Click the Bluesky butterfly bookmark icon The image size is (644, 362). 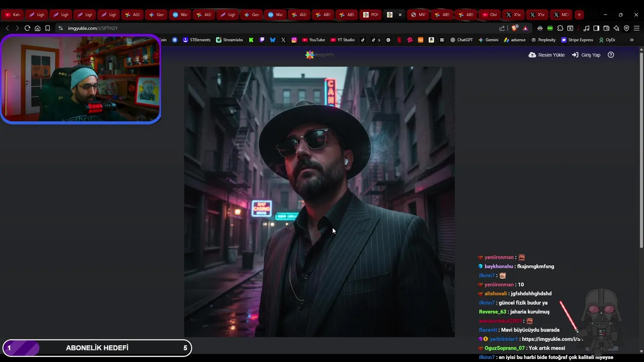point(273,40)
